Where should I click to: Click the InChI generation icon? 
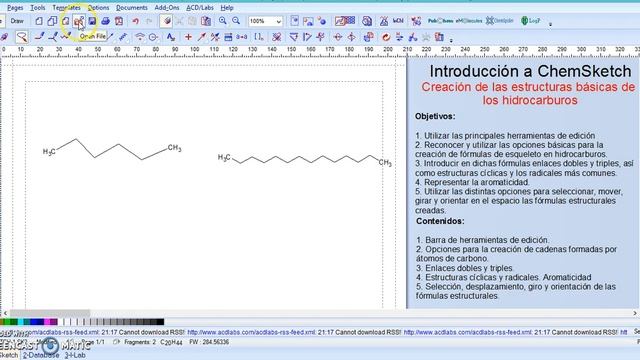(398, 21)
